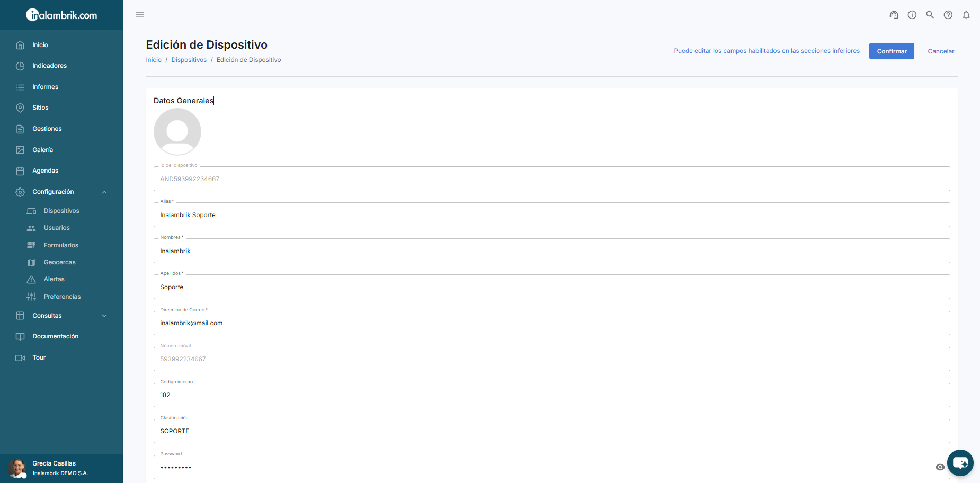Select Geocercas under Configuración
Image resolution: width=980 pixels, height=483 pixels.
pyautogui.click(x=59, y=262)
